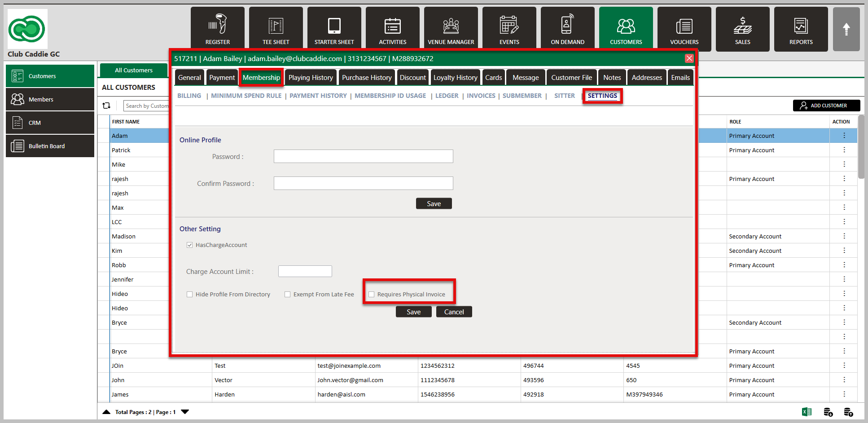Open MINIMUM SPEND RULE sub-tab
The width and height of the screenshot is (868, 423).
pos(246,96)
